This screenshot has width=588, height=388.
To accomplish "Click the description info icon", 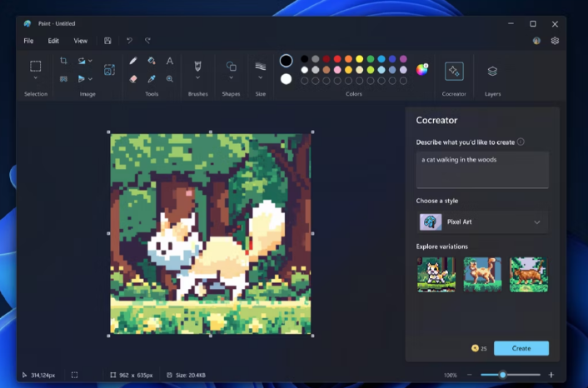I will [521, 142].
